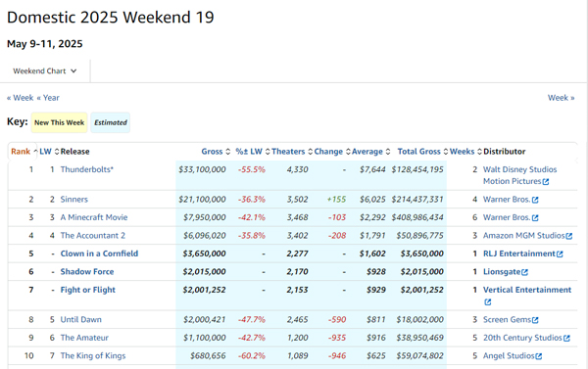Click Lionsgate external link icon
Screen dimensions: 588x369
tap(525, 272)
